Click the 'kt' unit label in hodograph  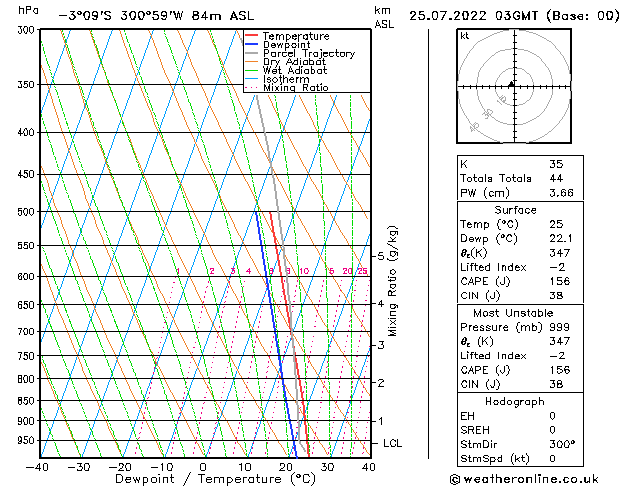[x=465, y=36]
